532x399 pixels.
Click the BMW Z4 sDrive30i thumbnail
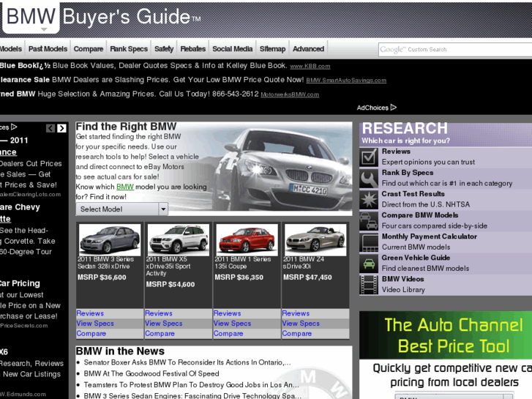(315, 239)
